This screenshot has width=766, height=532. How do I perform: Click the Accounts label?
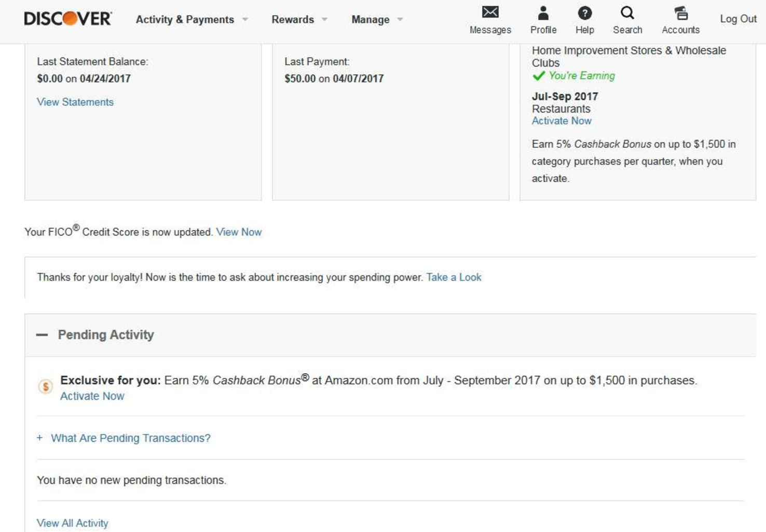[680, 30]
